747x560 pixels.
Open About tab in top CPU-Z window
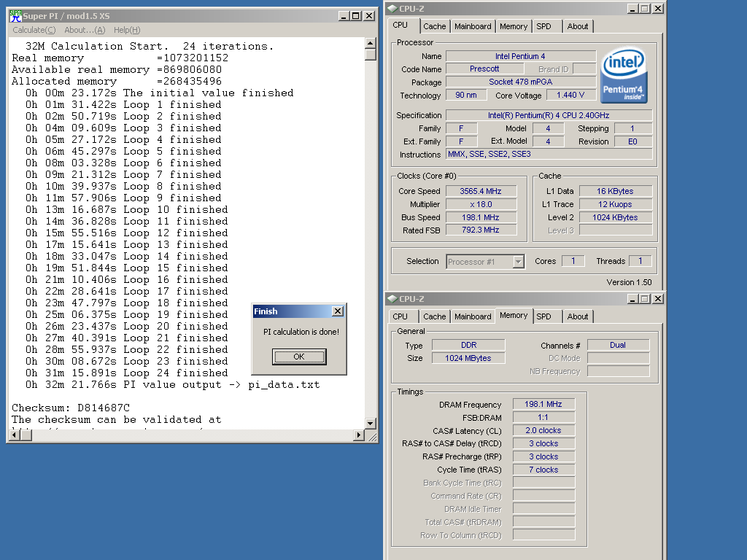pos(578,26)
